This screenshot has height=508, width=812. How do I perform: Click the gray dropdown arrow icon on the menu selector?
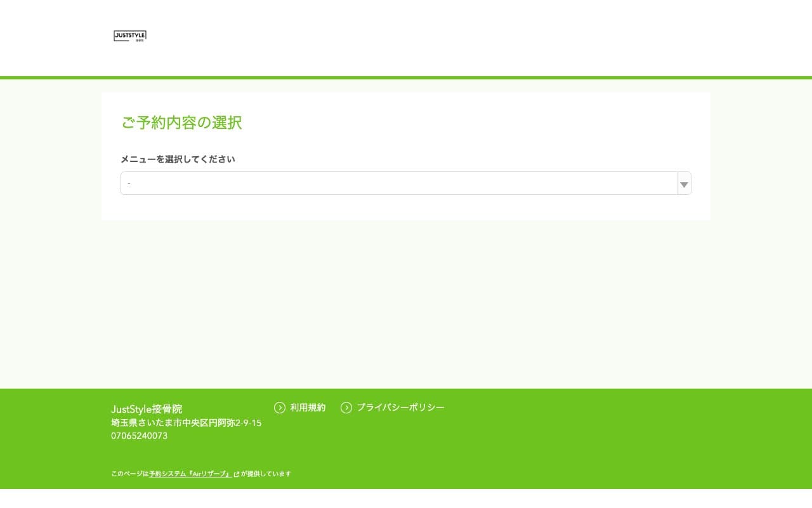[x=683, y=184]
